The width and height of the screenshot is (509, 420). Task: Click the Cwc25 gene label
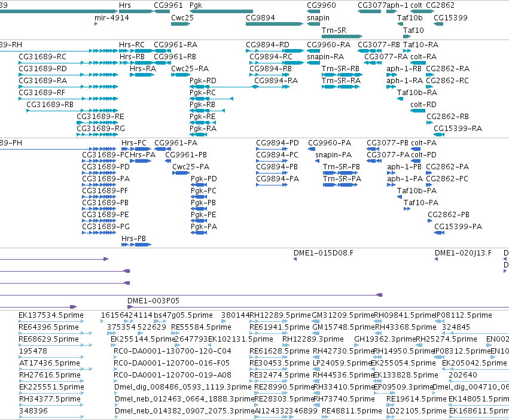coord(182,18)
